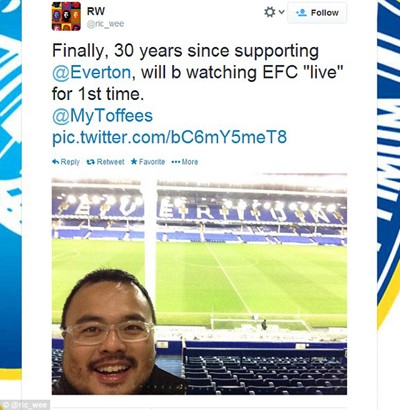
Task: Click the Favorite star icon
Action: tap(134, 162)
